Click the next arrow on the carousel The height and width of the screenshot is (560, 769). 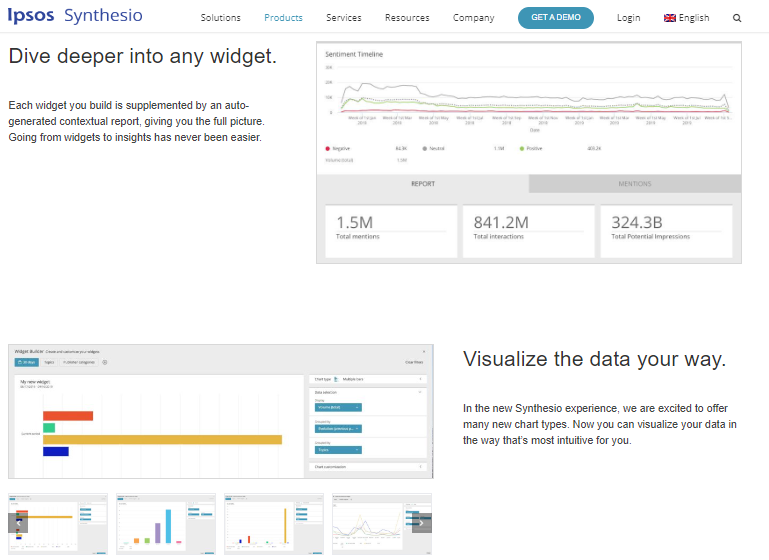(421, 523)
